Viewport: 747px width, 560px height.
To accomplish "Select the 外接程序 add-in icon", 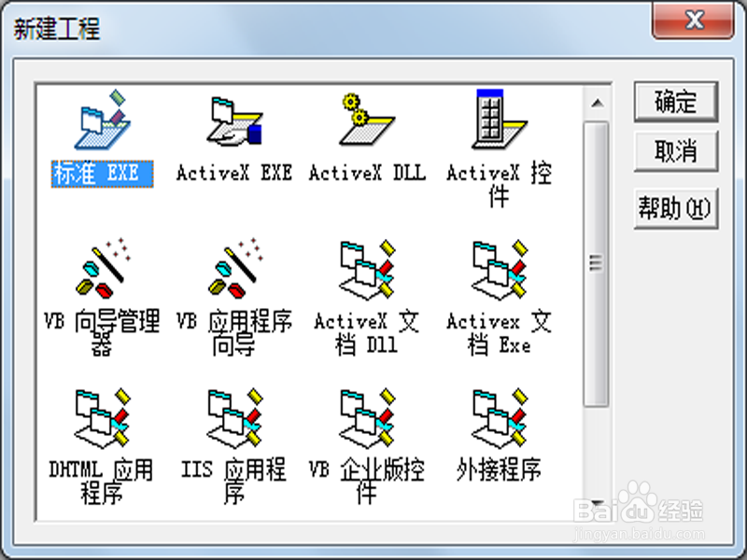I will [x=500, y=418].
